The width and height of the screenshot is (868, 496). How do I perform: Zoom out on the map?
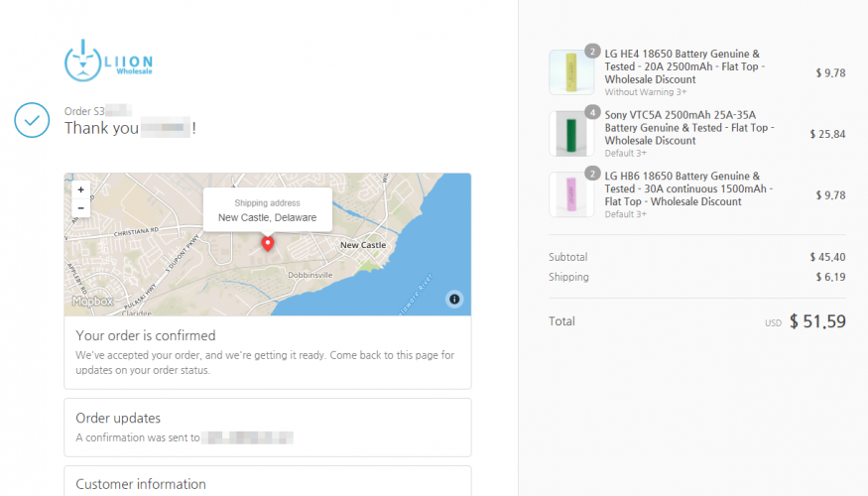[80, 207]
